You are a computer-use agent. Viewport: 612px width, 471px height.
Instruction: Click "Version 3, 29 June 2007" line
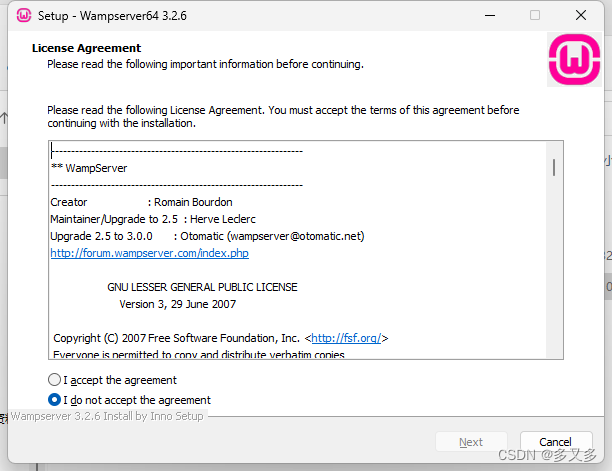point(178,304)
